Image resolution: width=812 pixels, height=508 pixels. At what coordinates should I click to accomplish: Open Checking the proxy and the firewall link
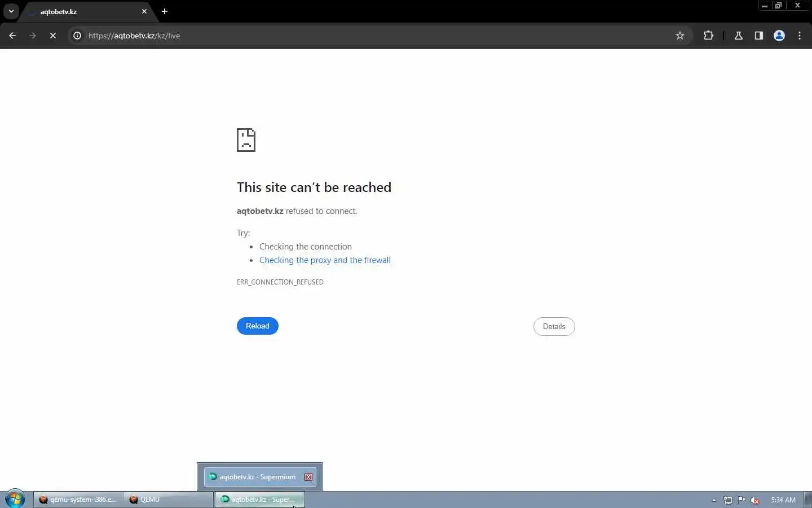(x=325, y=260)
